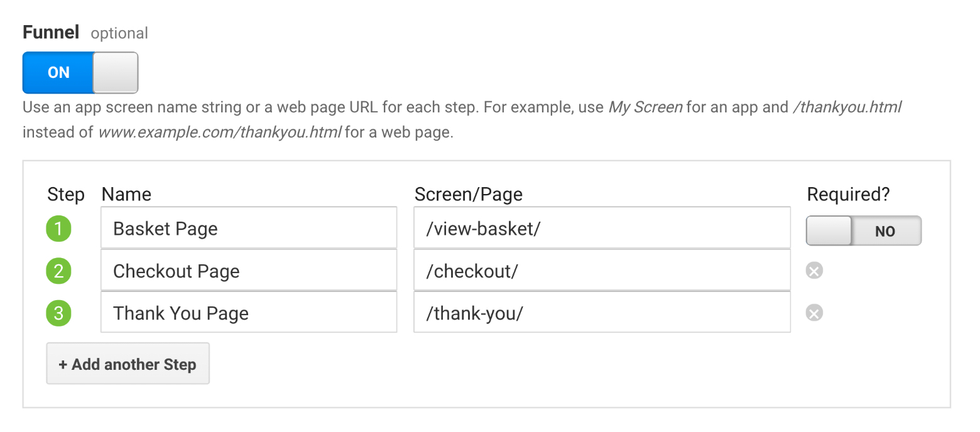Click the Screen/Page column header

[x=468, y=195]
